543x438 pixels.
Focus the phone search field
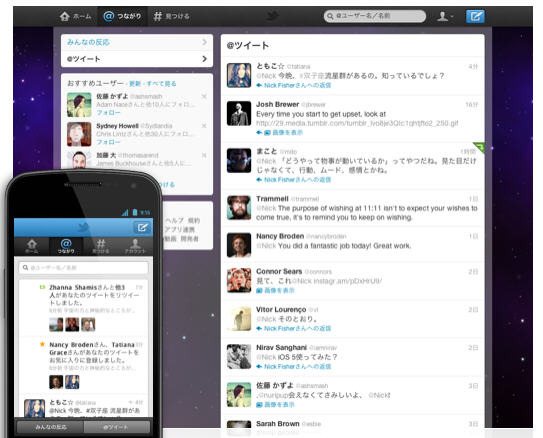(83, 268)
